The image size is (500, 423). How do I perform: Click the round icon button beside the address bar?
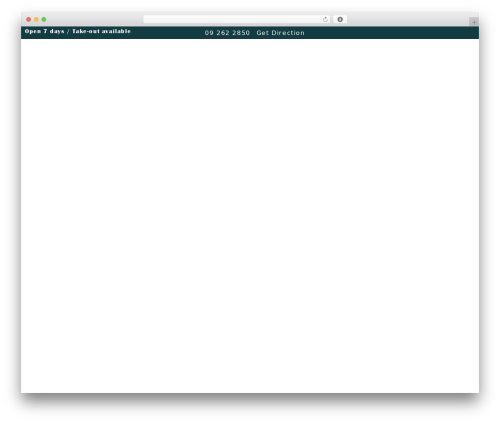click(x=340, y=19)
